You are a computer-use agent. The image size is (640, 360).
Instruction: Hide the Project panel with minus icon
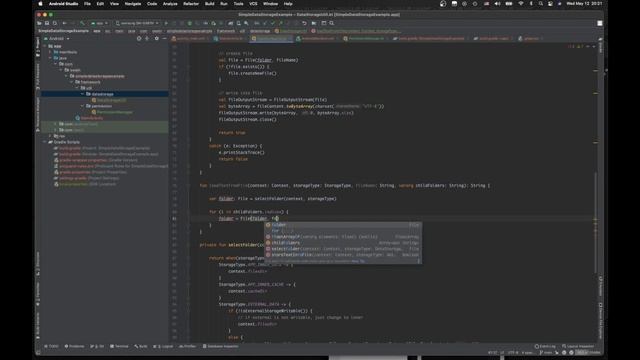164,38
